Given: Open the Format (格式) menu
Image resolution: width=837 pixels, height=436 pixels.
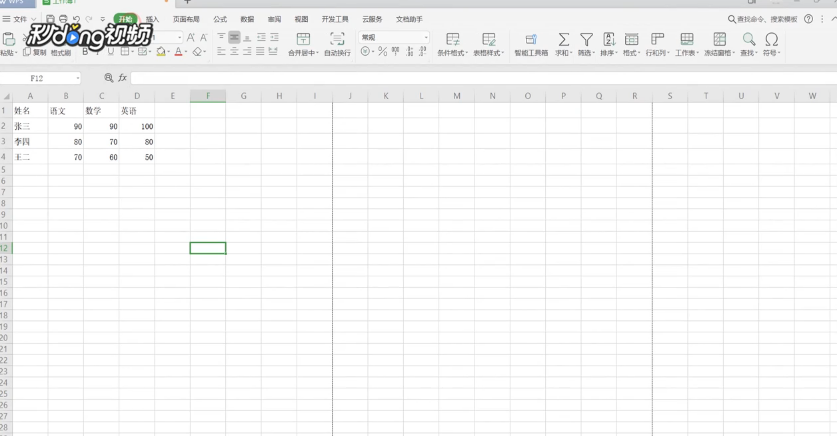Looking at the screenshot, I should [631, 44].
